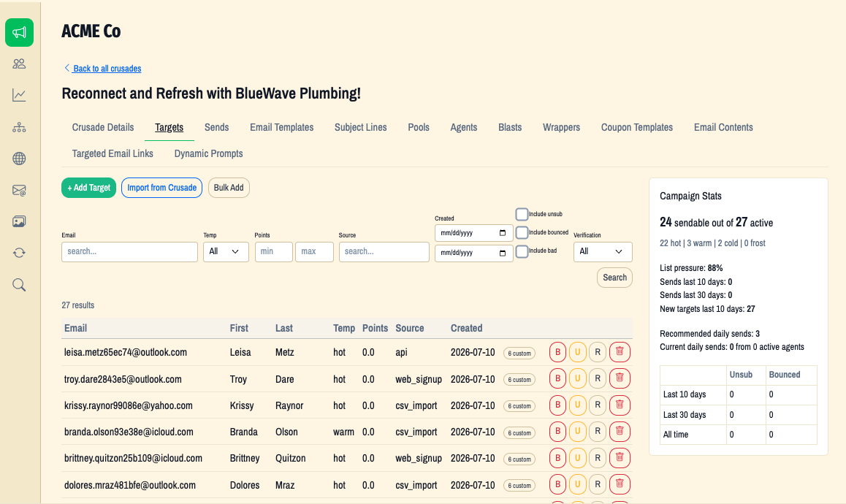Open the people contacts sidebar icon
846x504 pixels.
click(20, 64)
